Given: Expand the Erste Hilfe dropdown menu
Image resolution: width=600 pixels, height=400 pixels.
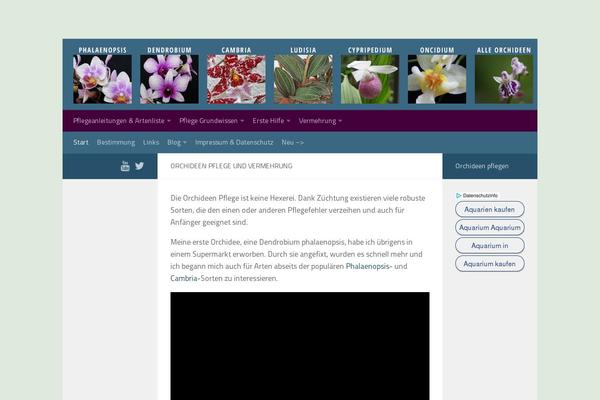Looking at the screenshot, I should tap(271, 121).
